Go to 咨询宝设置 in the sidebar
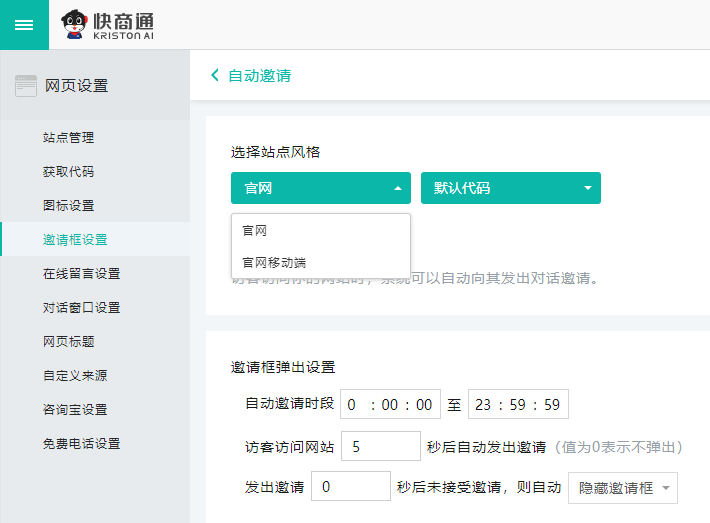710x523 pixels. [75, 410]
